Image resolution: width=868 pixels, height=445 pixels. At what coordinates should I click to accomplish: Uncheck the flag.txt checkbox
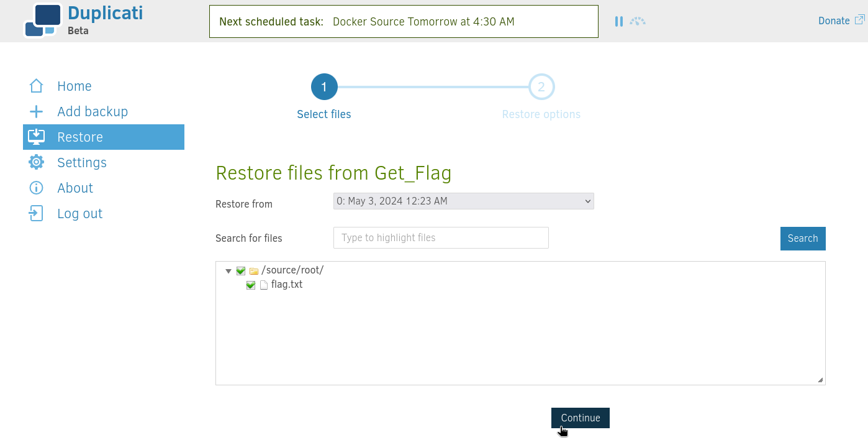click(251, 285)
